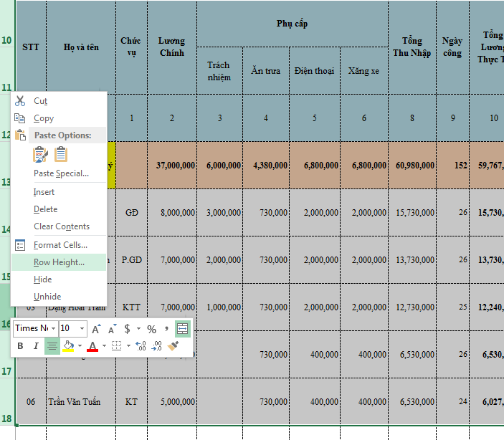
Task: Click the Increase Font Size icon
Action: (x=96, y=329)
